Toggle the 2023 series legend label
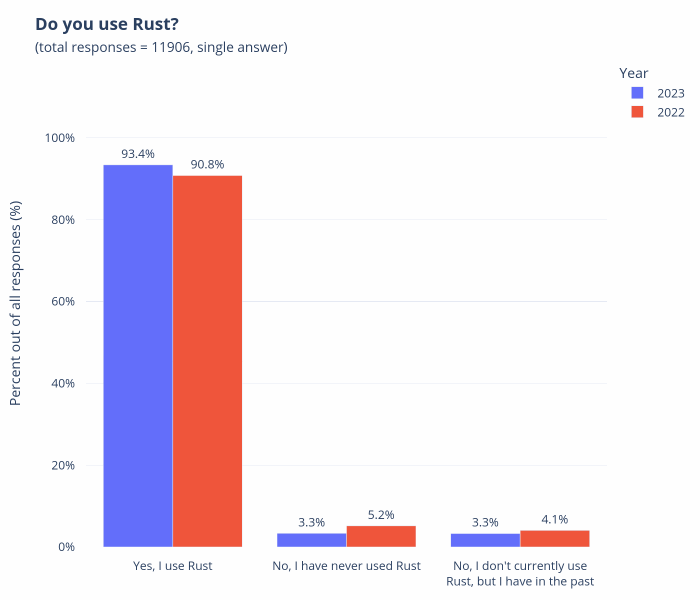The image size is (700, 600). pos(670,93)
